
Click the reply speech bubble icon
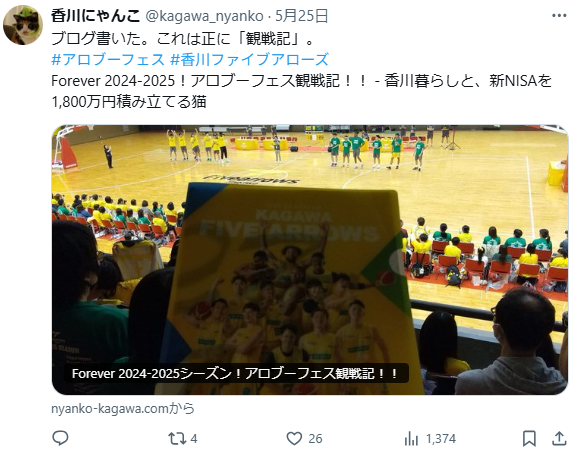pos(60,438)
